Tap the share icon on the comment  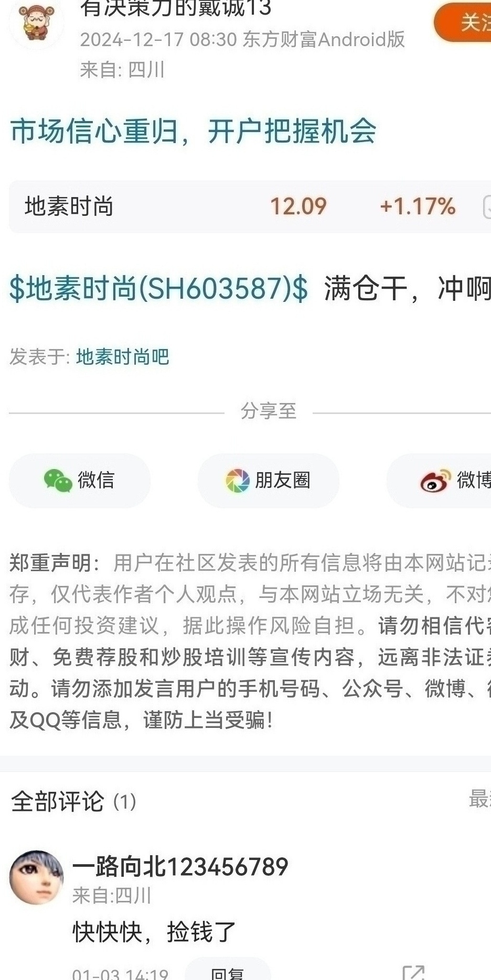413,972
